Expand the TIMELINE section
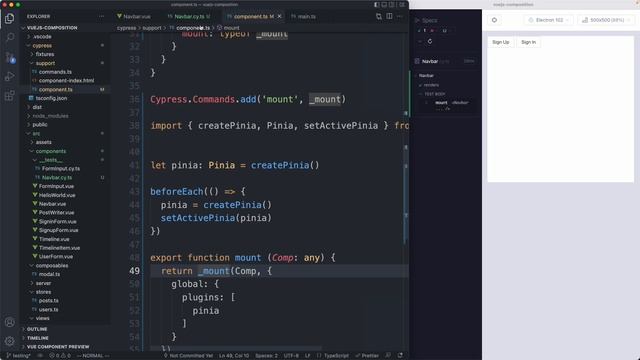The height and width of the screenshot is (360, 640). pos(65,338)
